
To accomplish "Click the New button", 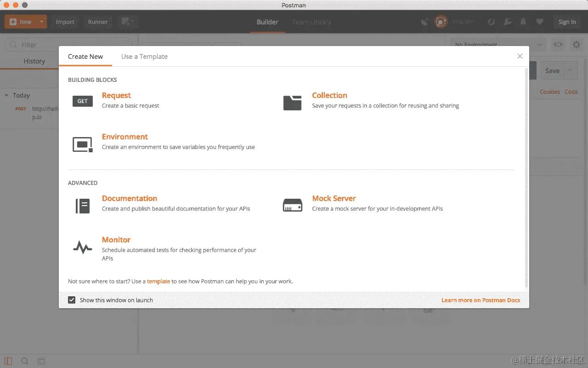I will [21, 22].
